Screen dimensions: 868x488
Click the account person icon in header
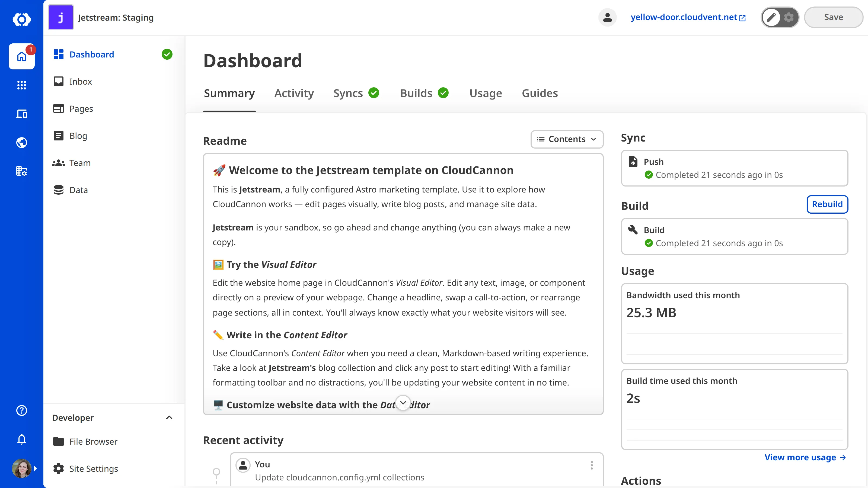tap(607, 17)
